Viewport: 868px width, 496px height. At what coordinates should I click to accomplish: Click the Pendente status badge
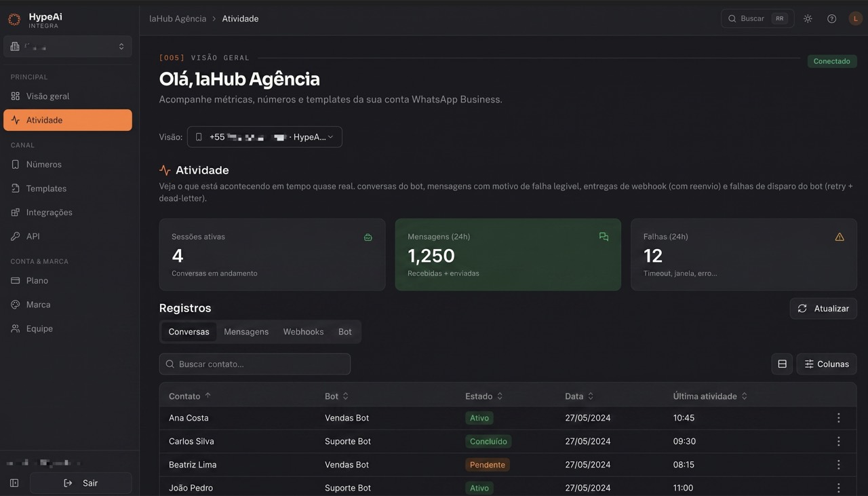(488, 465)
